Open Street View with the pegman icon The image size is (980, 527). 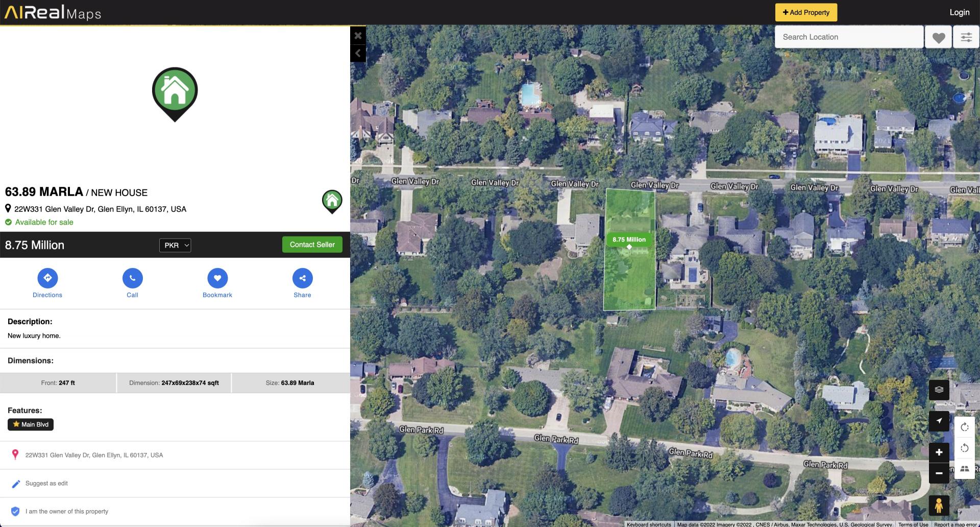point(939,506)
